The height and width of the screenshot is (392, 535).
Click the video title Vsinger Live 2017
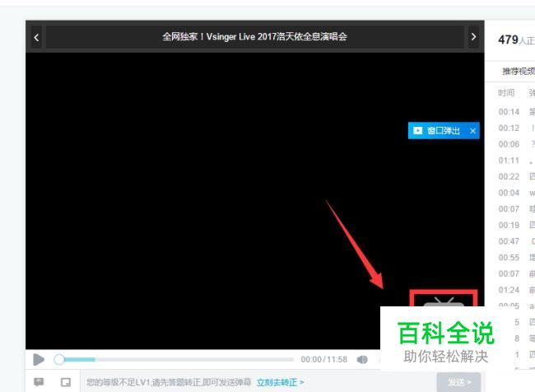(254, 36)
